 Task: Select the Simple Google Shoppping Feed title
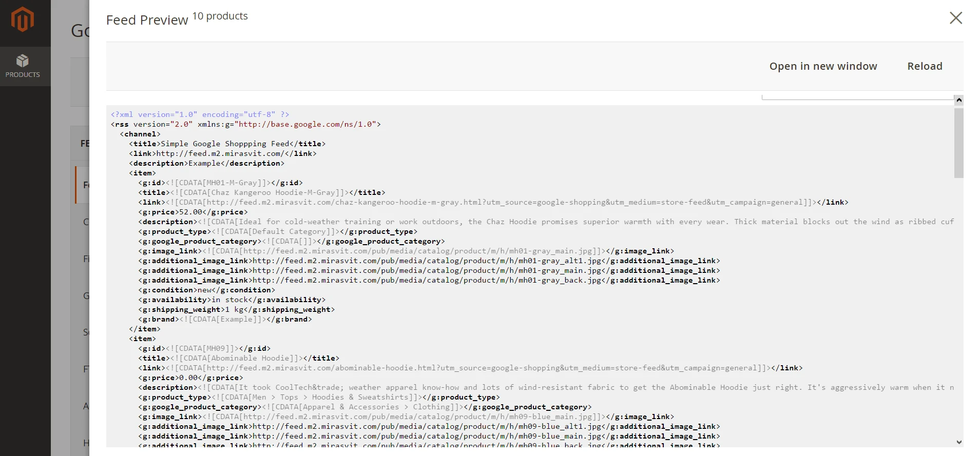coord(226,144)
